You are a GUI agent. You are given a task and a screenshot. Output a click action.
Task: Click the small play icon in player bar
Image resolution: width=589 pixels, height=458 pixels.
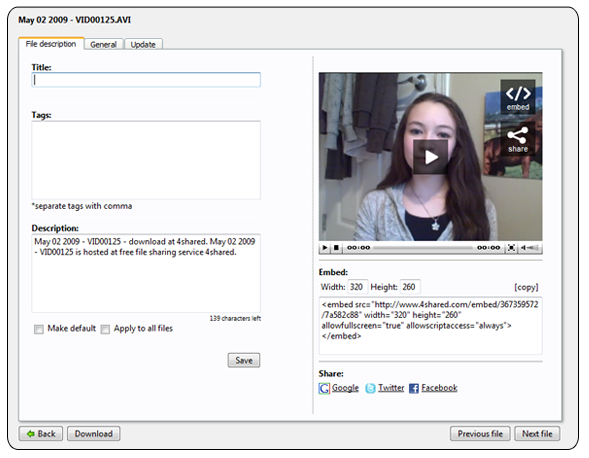[x=325, y=248]
